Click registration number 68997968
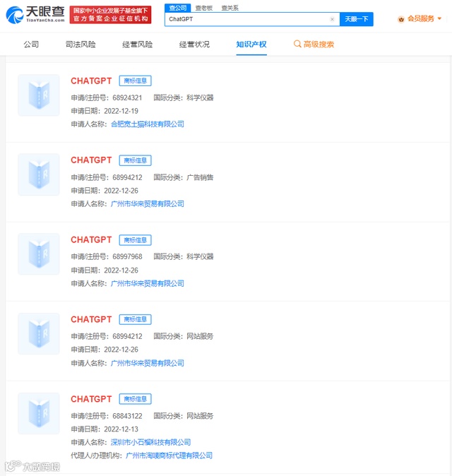The image size is (452, 476). 127,257
